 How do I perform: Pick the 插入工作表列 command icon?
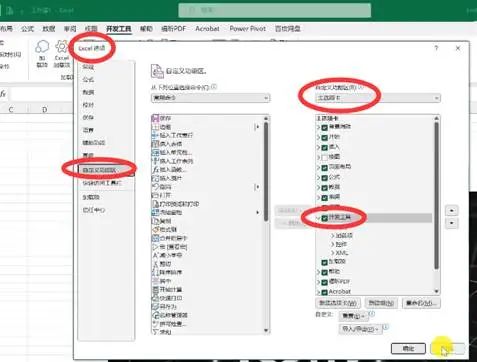point(155,161)
